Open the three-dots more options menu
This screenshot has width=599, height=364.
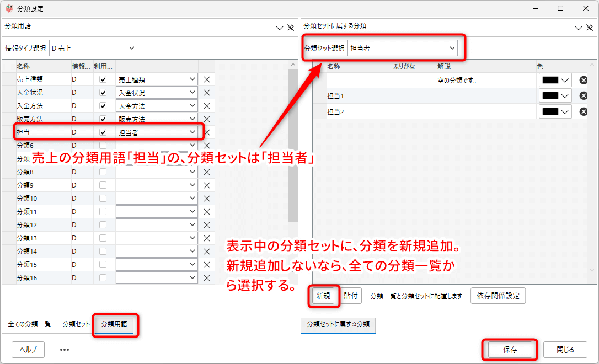[x=65, y=350]
